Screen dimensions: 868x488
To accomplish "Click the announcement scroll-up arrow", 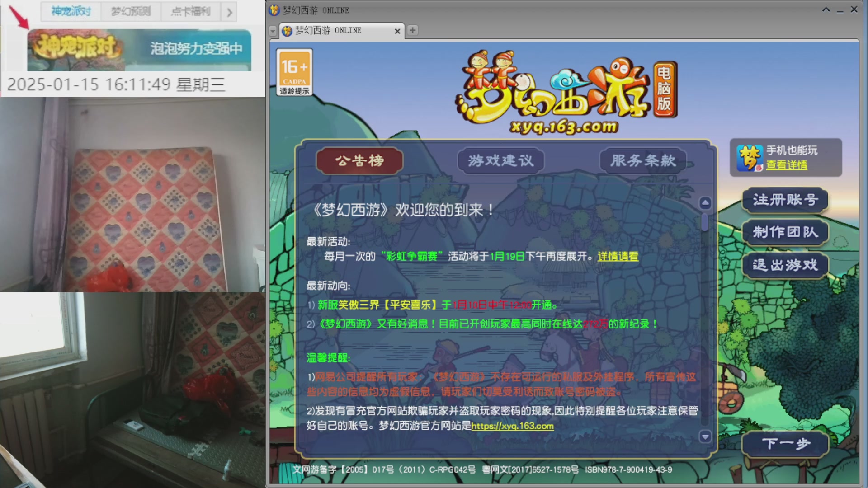I will pyautogui.click(x=705, y=203).
